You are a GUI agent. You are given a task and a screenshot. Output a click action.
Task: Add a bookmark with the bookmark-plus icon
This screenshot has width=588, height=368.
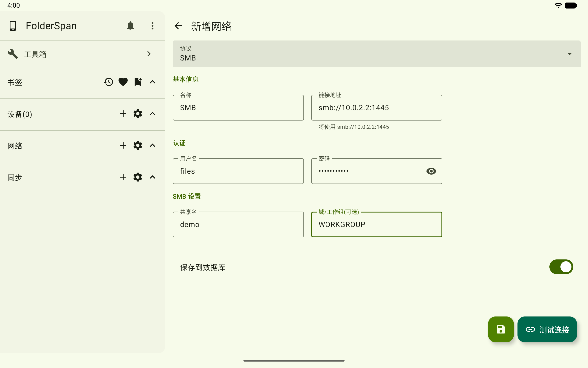138,82
